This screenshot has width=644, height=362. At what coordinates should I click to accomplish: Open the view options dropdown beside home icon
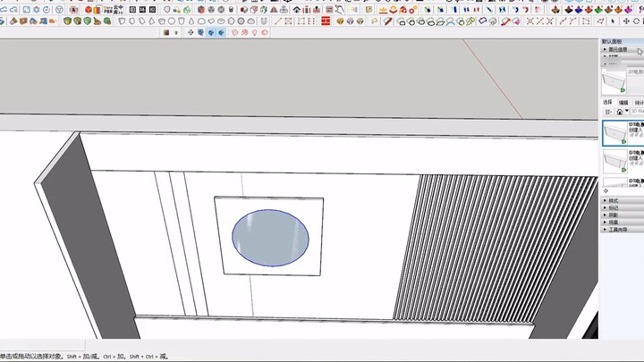click(x=608, y=112)
